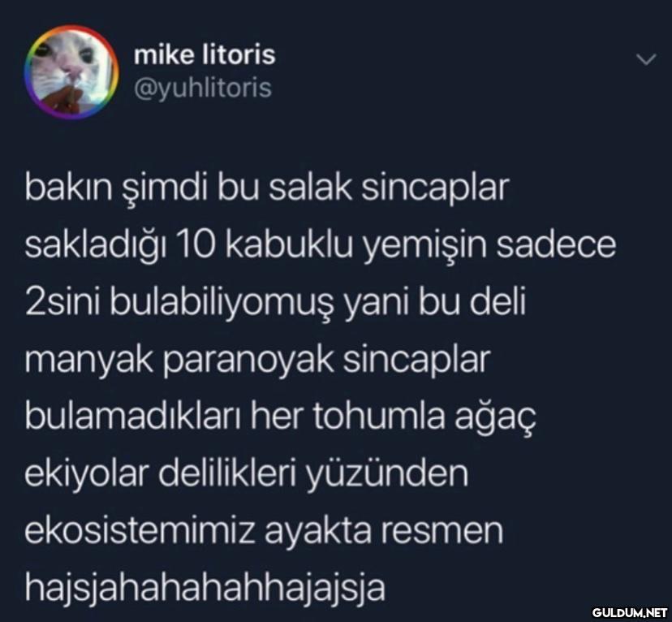
Task: Click the word "yüzünden" in the tweet
Action: coord(387,474)
